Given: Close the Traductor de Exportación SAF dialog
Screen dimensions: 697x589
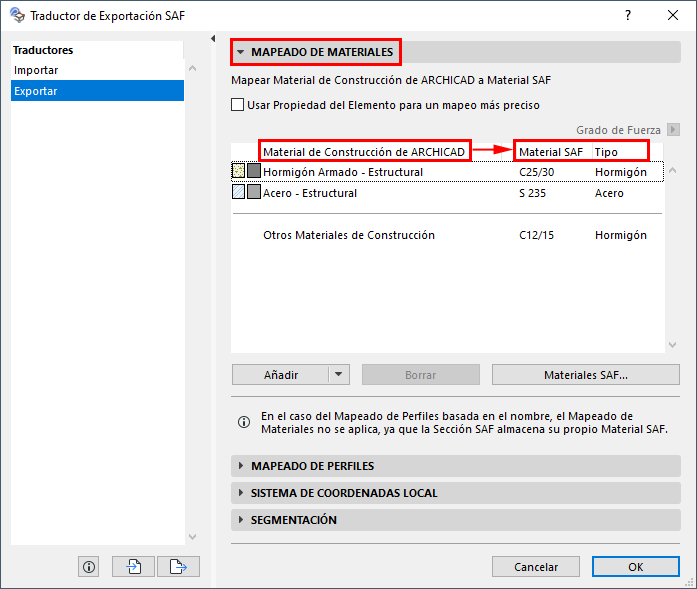Looking at the screenshot, I should click(673, 15).
